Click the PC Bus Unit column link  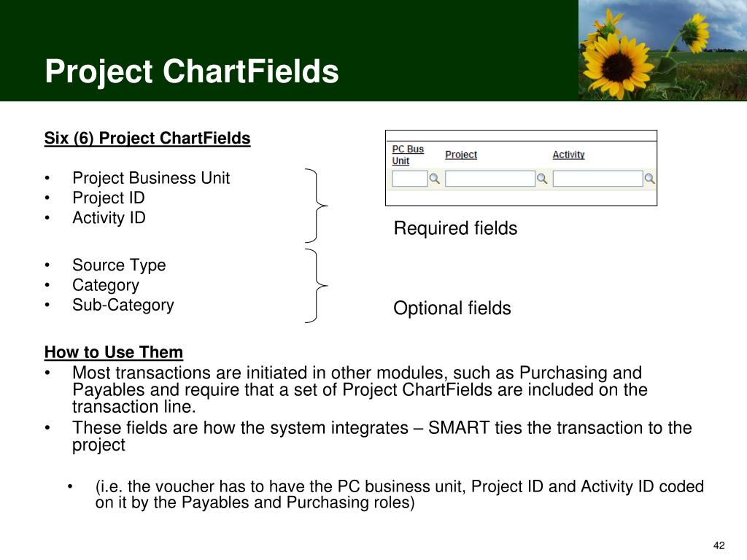(408, 155)
